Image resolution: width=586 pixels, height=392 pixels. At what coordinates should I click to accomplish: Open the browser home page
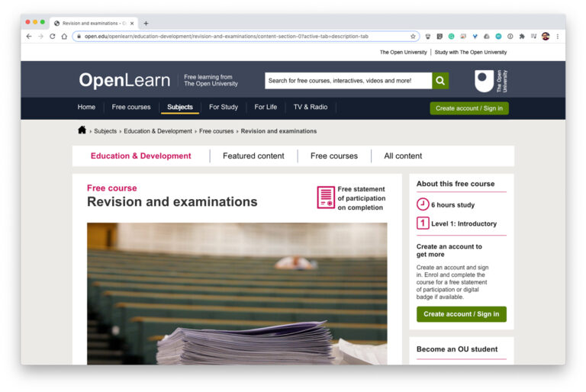64,37
